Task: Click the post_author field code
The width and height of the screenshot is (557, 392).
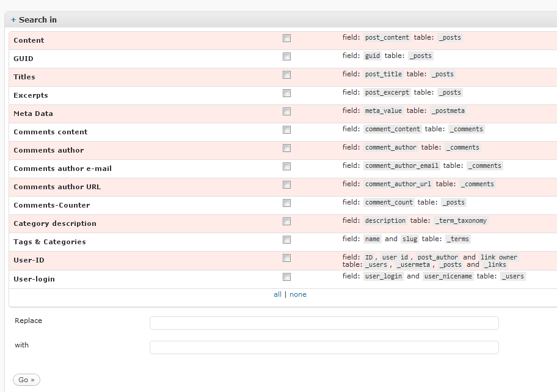Action: click(438, 258)
